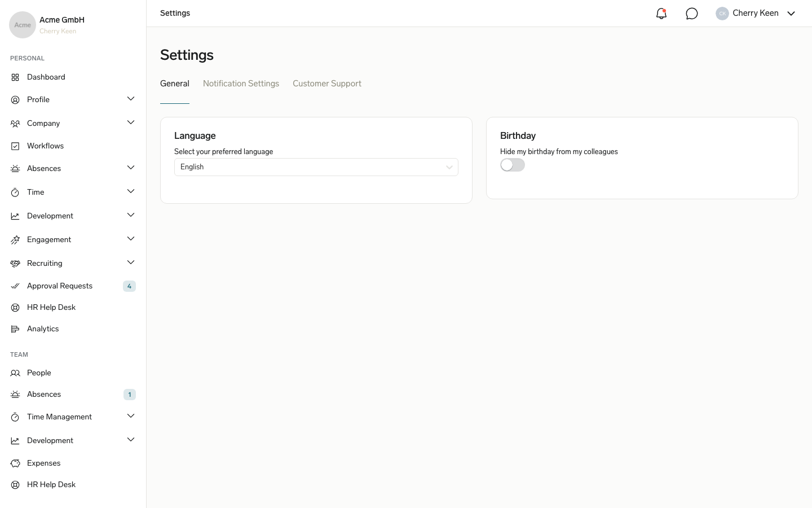The width and height of the screenshot is (812, 508).
Task: Click the People icon under Team
Action: [x=15, y=373]
